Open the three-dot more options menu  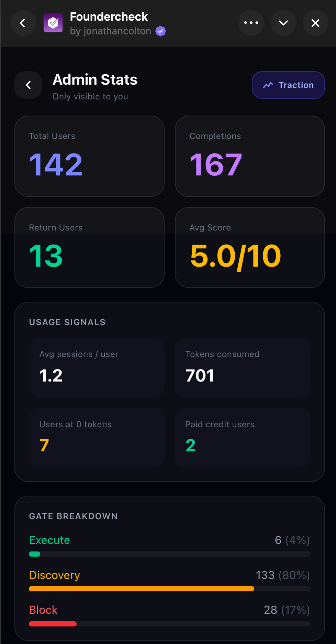click(x=251, y=23)
